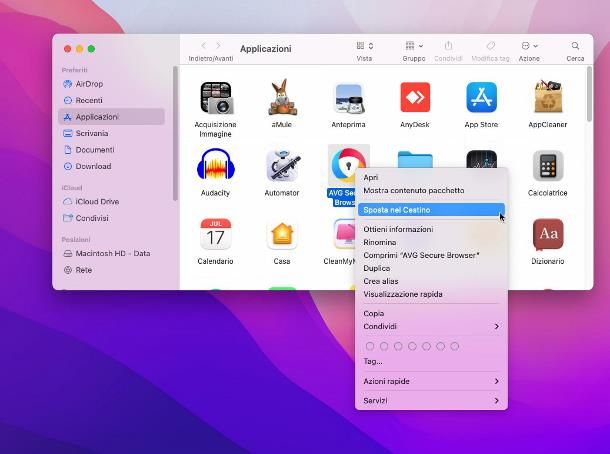This screenshot has height=454, width=610.
Task: Choose Sposta nel Cestino
Action: pyautogui.click(x=431, y=210)
